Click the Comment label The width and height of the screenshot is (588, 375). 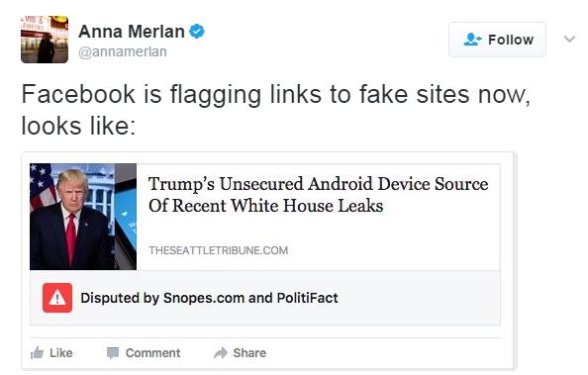click(x=153, y=353)
